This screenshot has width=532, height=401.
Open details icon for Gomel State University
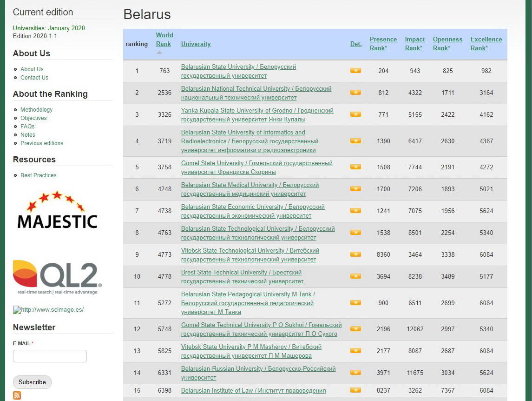355,167
